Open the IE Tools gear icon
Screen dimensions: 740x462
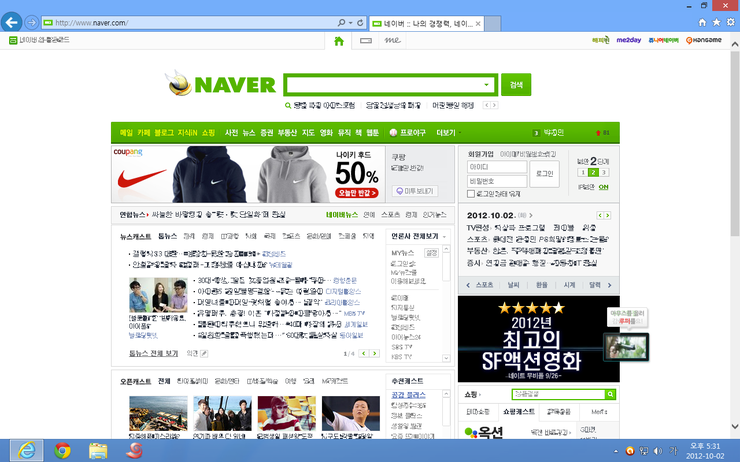click(x=731, y=22)
